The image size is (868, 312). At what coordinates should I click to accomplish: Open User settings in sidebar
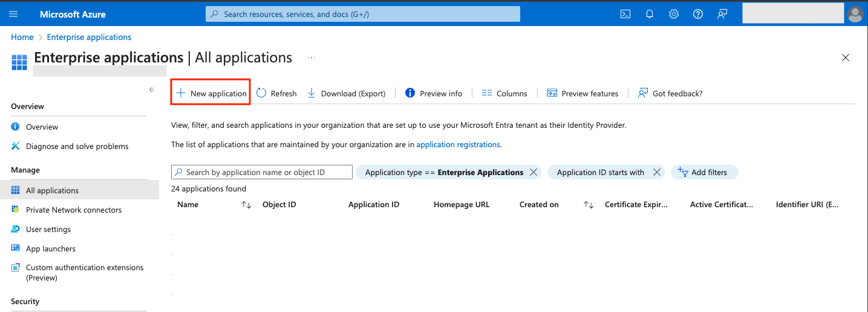click(x=48, y=229)
